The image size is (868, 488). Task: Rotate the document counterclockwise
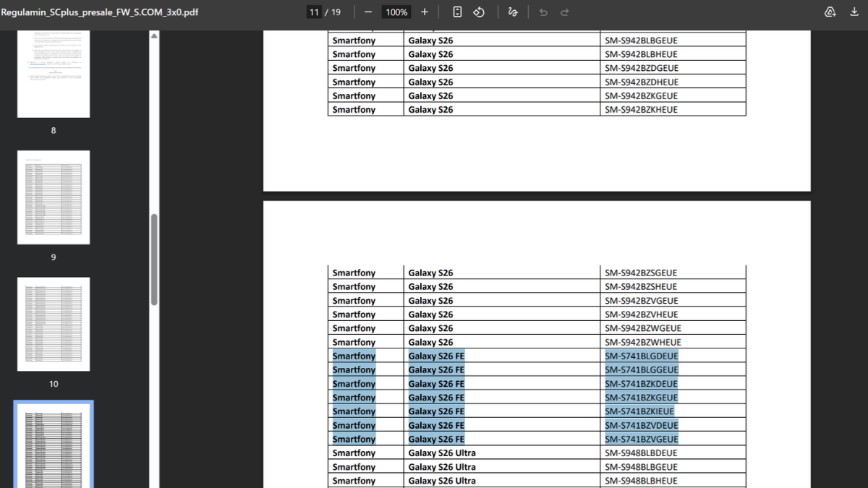(479, 12)
